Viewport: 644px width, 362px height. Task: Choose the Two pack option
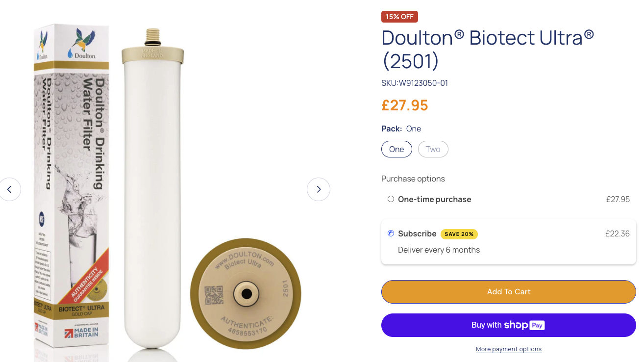(433, 149)
